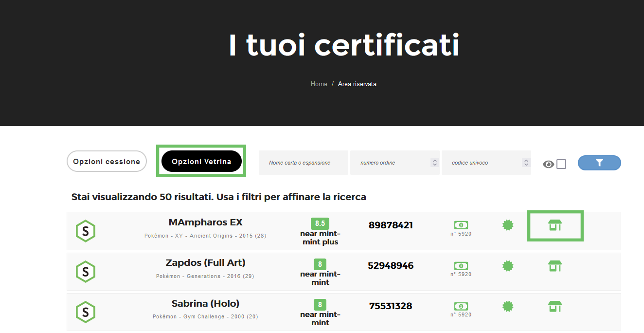The image size is (644, 333).
Task: Click the seal badge icon for MAmpharos EX
Action: point(508,225)
